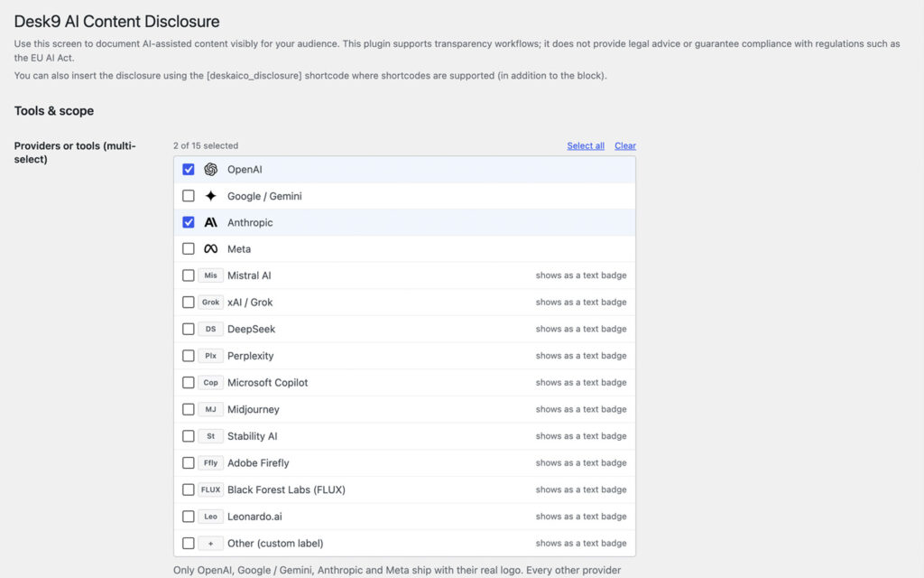
Task: Click the OpenAI logo icon
Action: tap(210, 169)
